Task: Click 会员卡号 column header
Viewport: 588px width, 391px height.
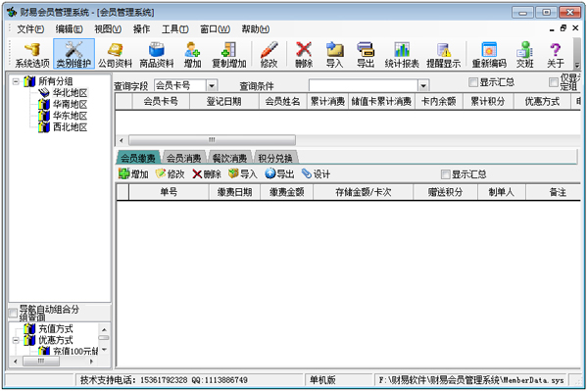Action: (161, 101)
